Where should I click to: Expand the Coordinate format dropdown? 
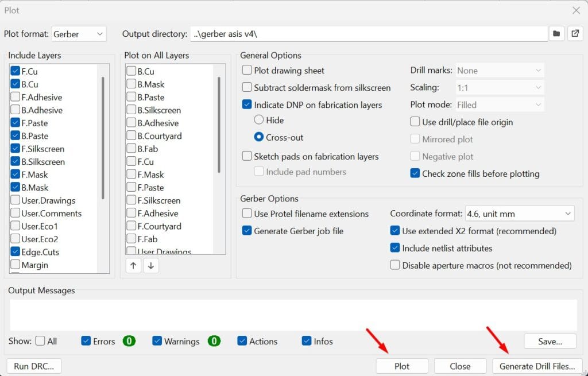[x=519, y=214]
